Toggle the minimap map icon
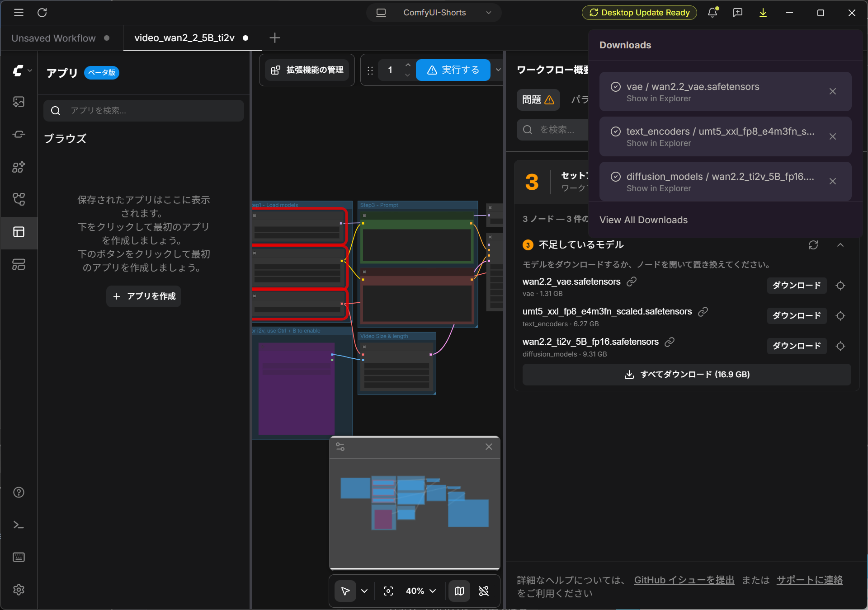Image resolution: width=868 pixels, height=610 pixels. [x=459, y=591]
